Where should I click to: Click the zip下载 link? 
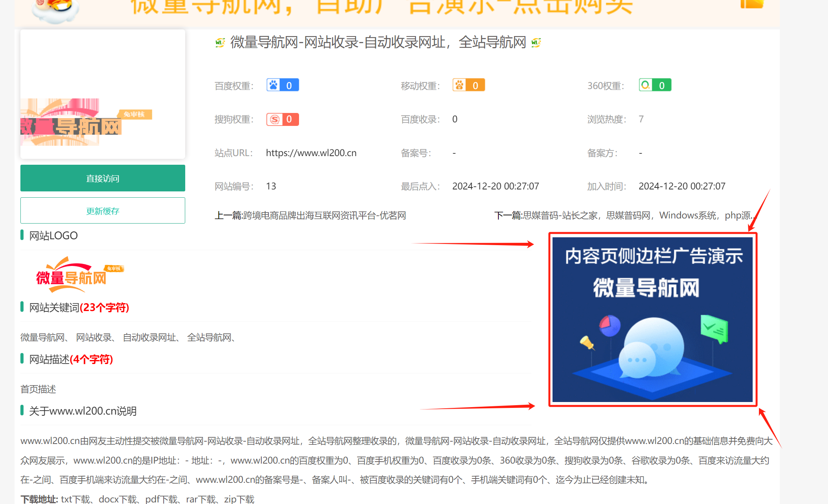[239, 499]
